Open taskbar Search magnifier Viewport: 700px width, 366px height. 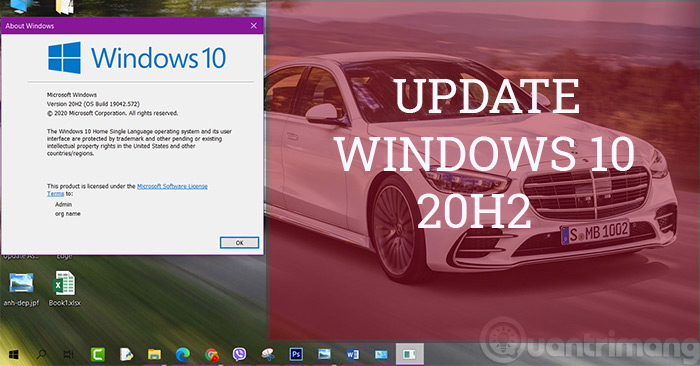click(42, 355)
